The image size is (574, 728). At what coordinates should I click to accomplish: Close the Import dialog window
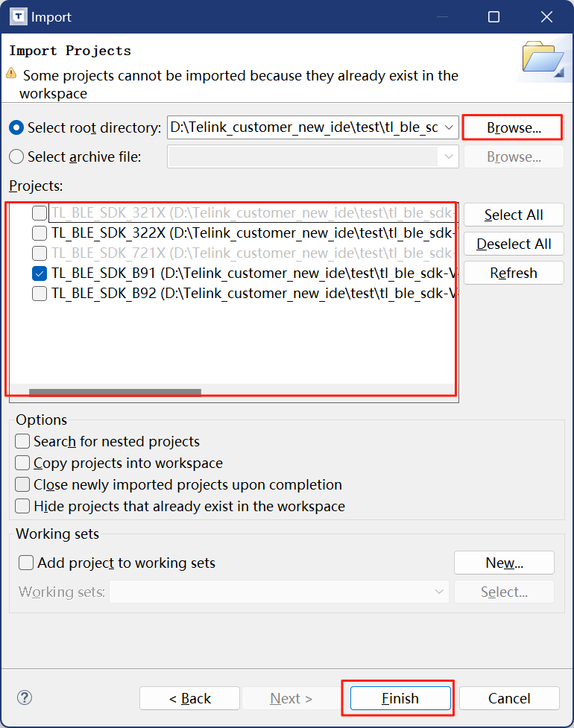click(x=546, y=16)
